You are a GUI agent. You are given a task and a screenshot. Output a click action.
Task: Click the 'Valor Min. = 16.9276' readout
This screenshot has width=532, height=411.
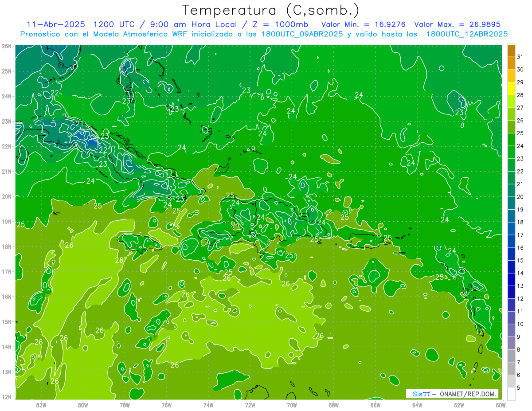click(x=363, y=24)
